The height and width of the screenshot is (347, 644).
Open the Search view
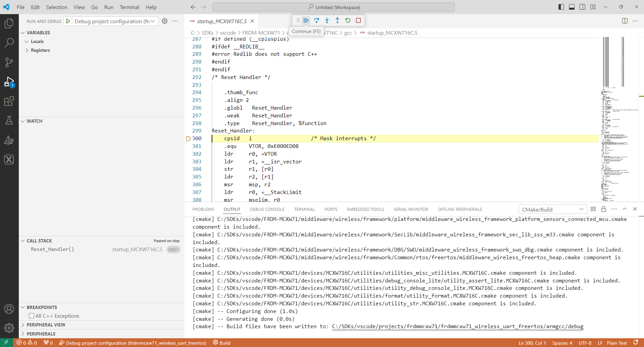[x=9, y=43]
